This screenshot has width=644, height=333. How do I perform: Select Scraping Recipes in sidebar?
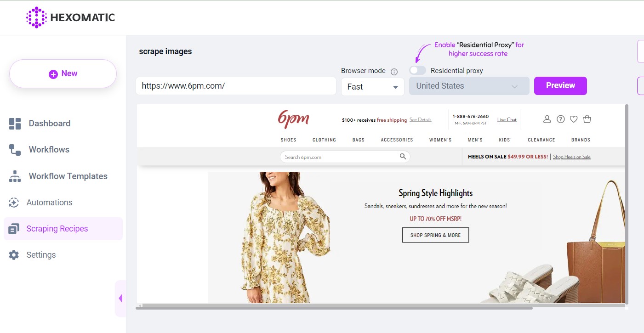[x=57, y=228]
